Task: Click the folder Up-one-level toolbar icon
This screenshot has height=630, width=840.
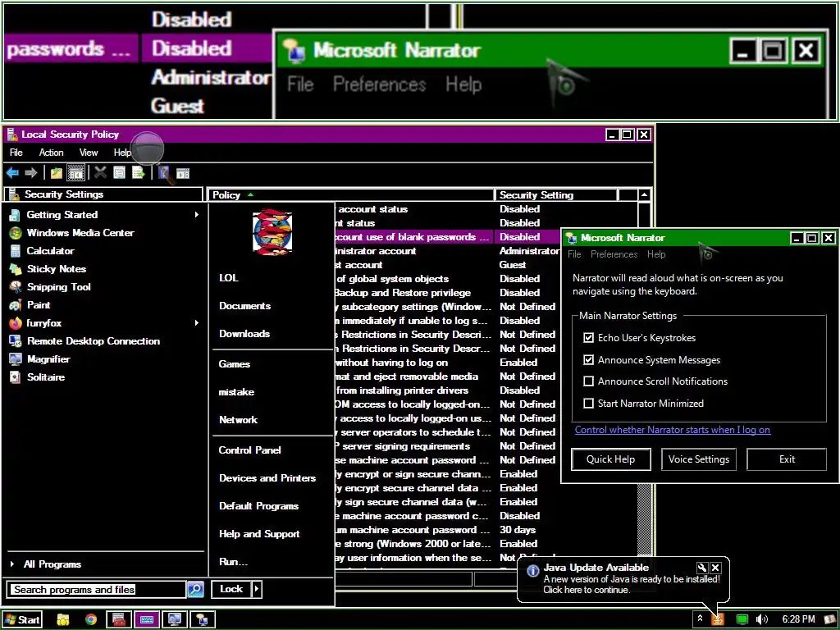Action: click(57, 173)
